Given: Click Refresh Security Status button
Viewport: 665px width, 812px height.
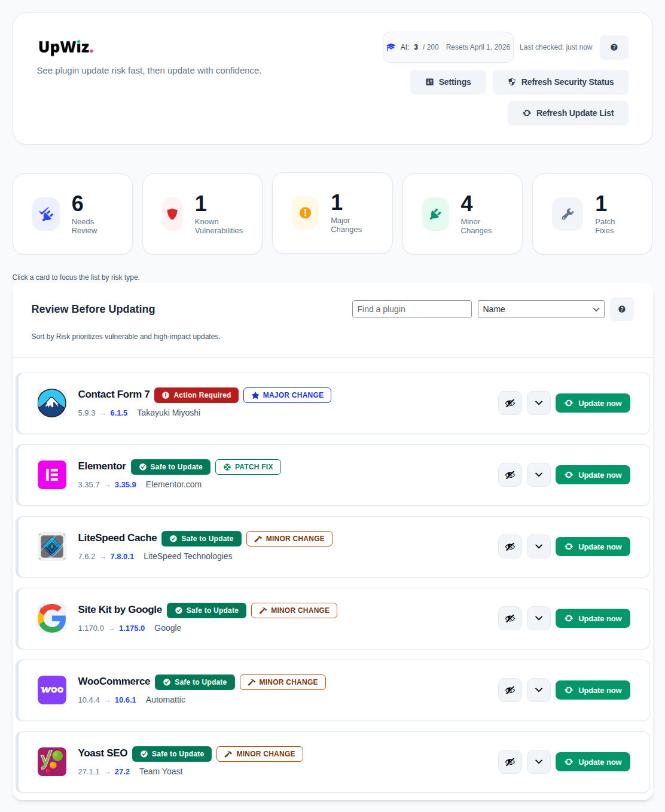Looking at the screenshot, I should [560, 82].
